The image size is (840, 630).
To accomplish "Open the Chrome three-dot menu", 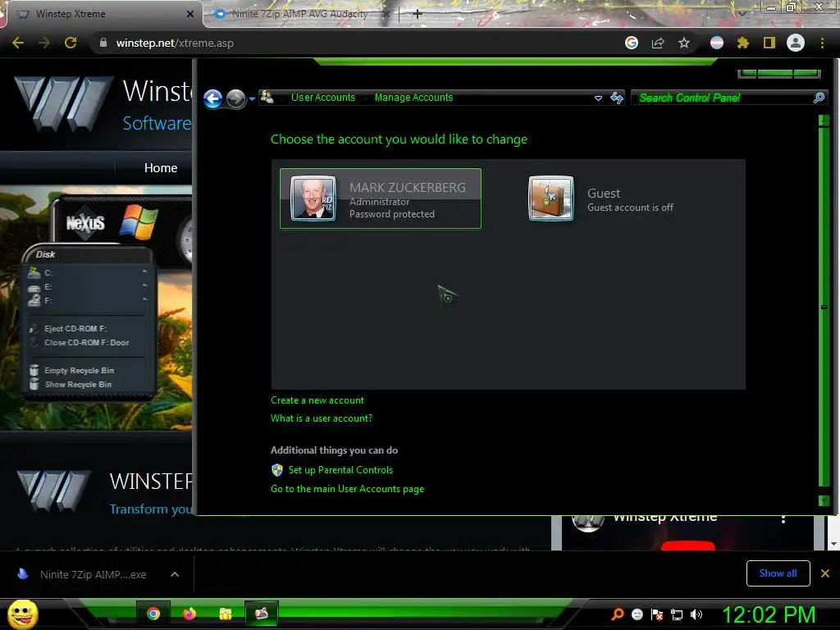I will [822, 43].
